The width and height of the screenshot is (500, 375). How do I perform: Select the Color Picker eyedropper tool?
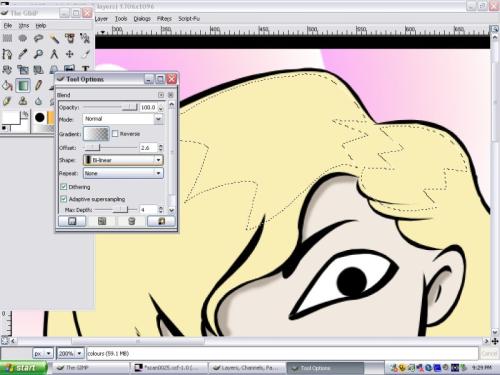23,54
